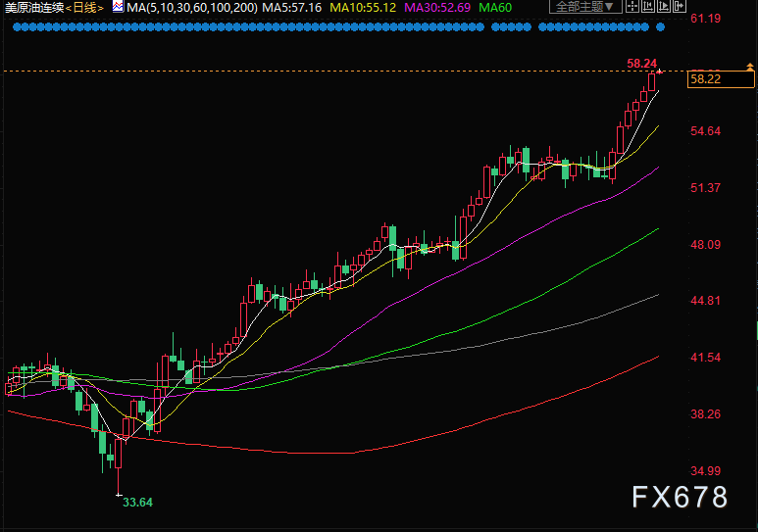Click the MA5:57.16 value
Image resolution: width=758 pixels, height=532 pixels.
(291, 7)
